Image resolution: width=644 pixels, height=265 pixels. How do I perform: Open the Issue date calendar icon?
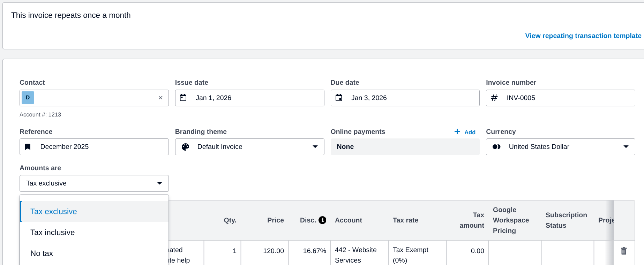[x=183, y=98]
